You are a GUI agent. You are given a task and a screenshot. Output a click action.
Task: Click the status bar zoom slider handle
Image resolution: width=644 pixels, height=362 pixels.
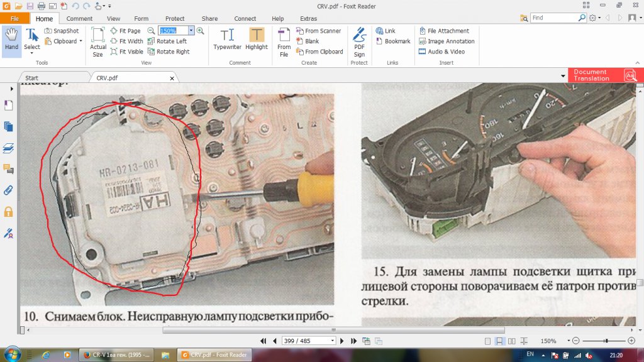pos(606,341)
